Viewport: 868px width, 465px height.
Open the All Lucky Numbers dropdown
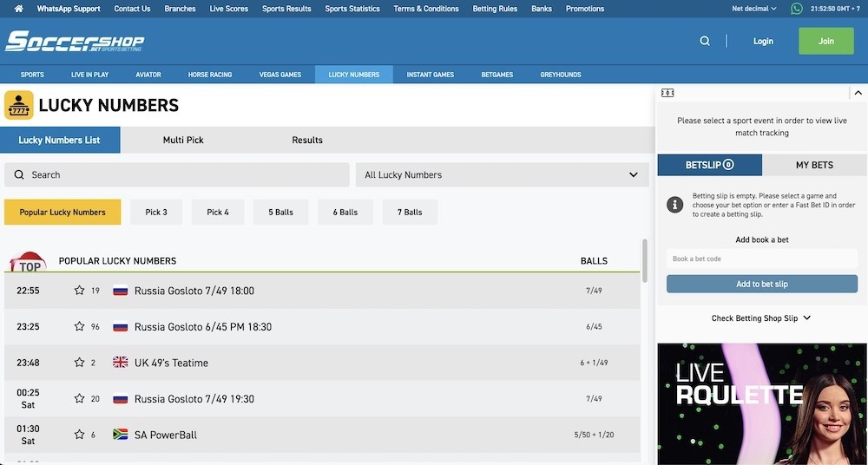(x=502, y=174)
